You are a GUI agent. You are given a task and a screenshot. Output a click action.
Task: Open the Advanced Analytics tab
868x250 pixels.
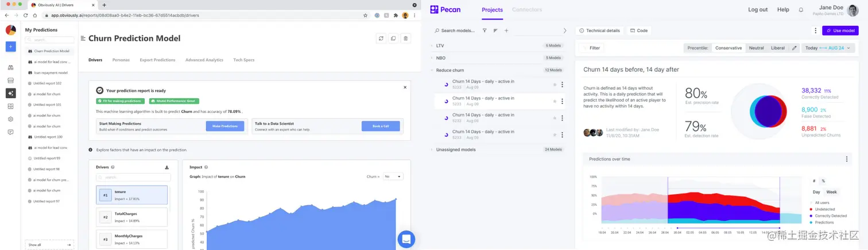click(x=204, y=60)
